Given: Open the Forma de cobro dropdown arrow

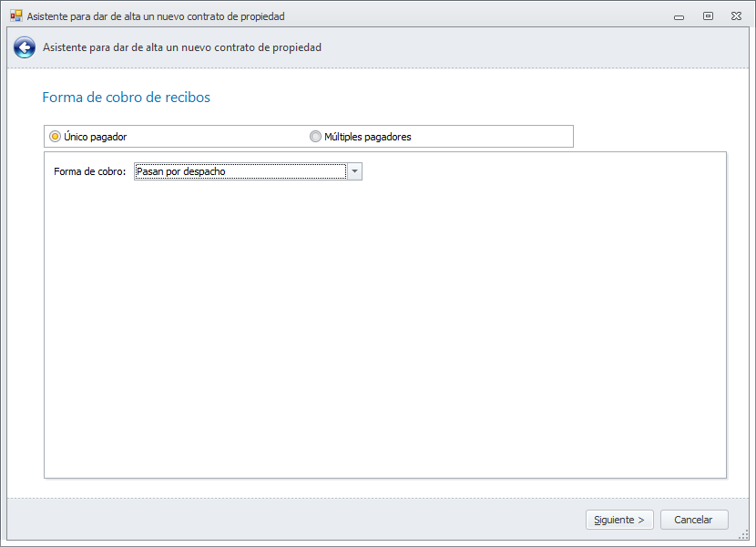Looking at the screenshot, I should [354, 171].
